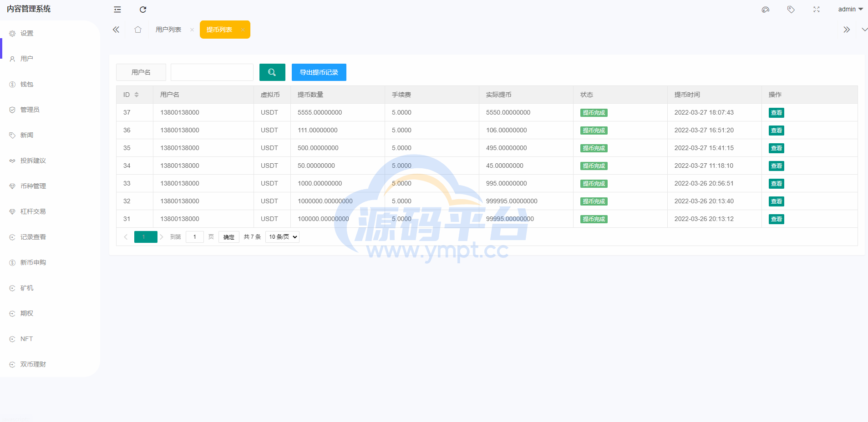The image size is (868, 422).
Task: Open the theme palette icon
Action: pos(766,10)
